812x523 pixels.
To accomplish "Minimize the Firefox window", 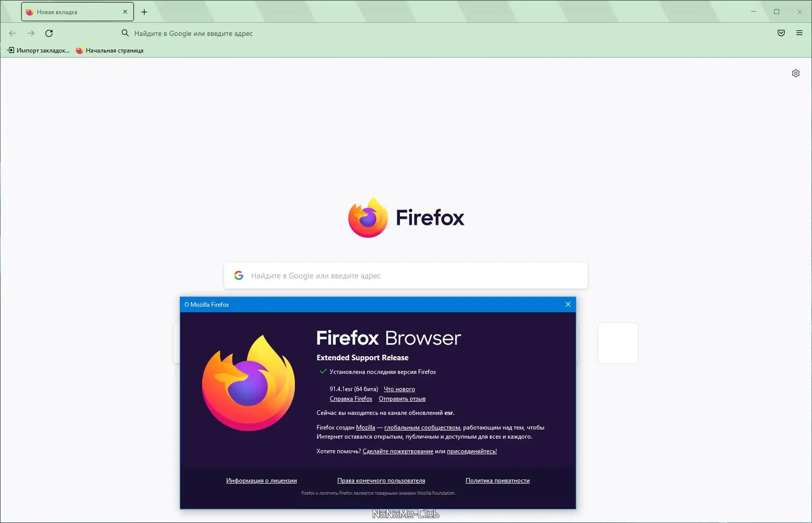I will (753, 12).
